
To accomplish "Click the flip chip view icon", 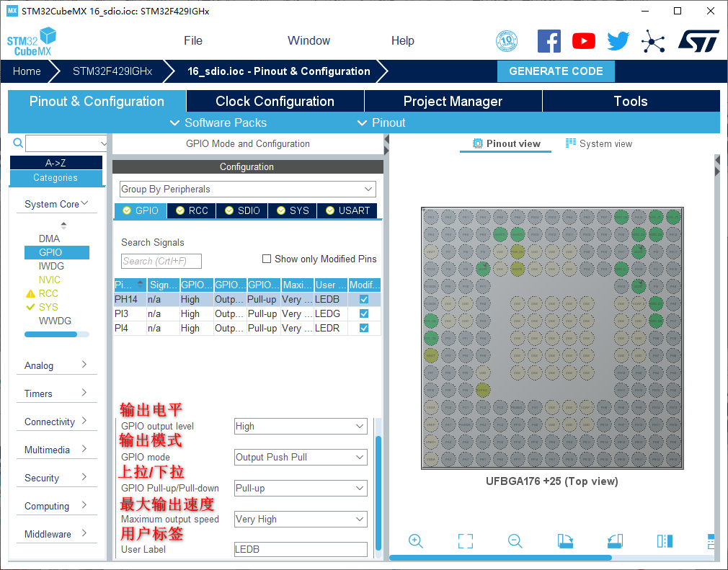I will (x=664, y=541).
